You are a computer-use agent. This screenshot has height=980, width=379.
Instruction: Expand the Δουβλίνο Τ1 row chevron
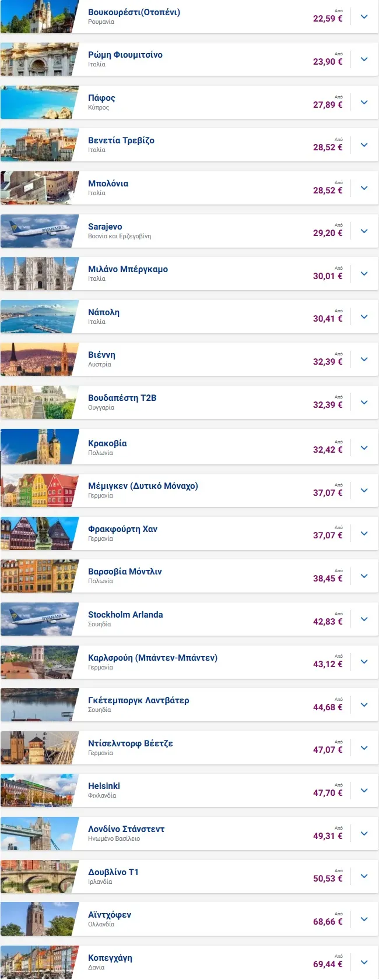(364, 876)
